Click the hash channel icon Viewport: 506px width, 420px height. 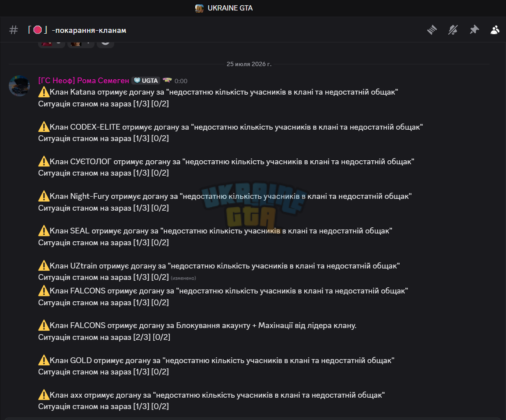click(x=14, y=30)
